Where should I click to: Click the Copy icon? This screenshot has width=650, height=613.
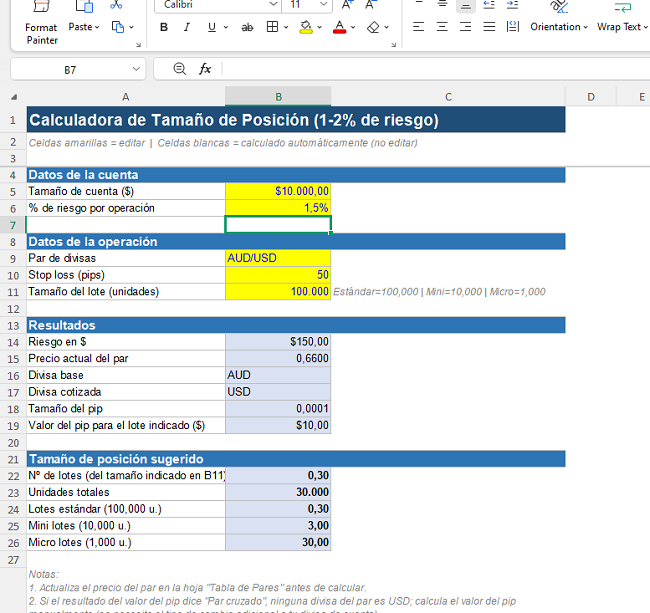(x=118, y=27)
